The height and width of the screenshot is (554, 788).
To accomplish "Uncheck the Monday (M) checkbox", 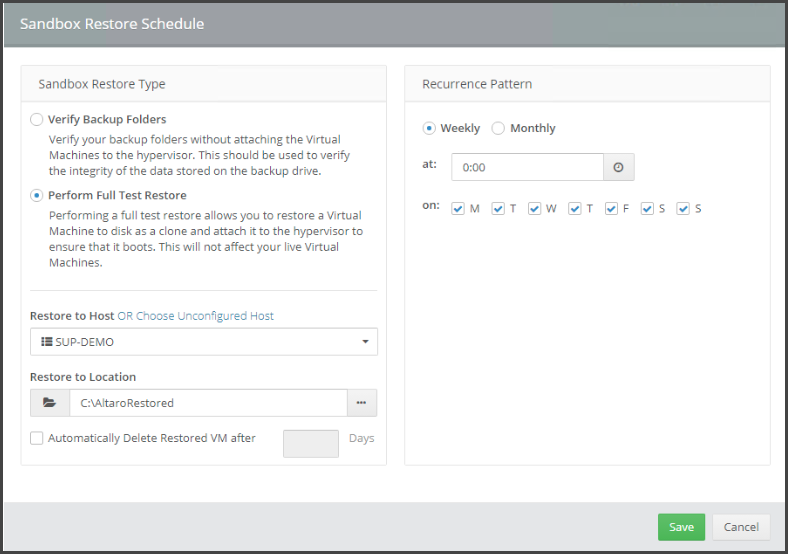I will tap(458, 208).
